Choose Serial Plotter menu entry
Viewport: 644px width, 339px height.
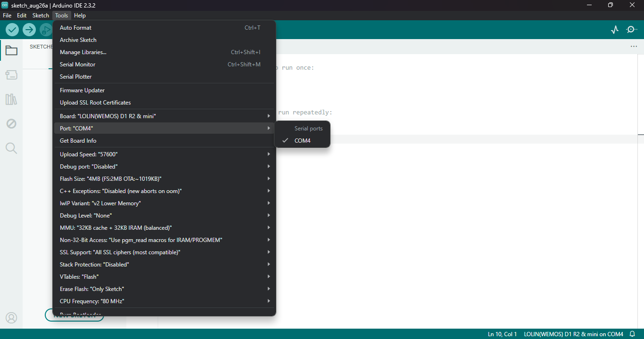coord(164,77)
